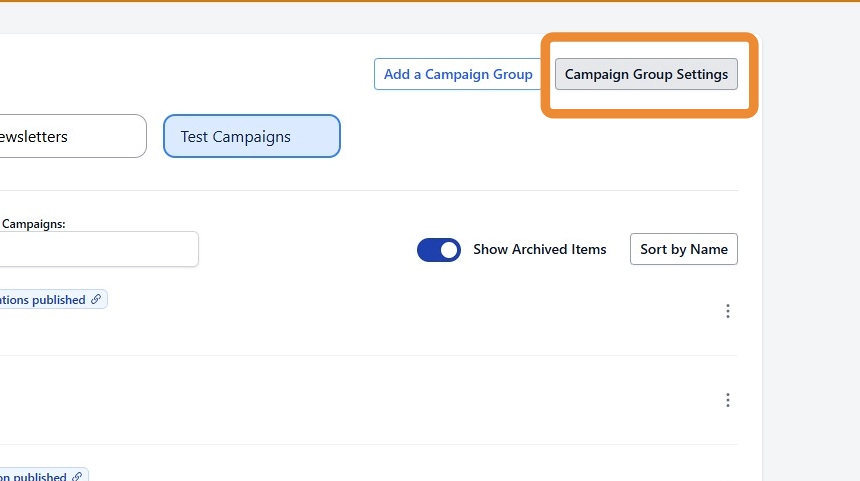This screenshot has height=481, width=860.
Task: Click link icon in bottom 'on published' badge
Action: pos(77,477)
